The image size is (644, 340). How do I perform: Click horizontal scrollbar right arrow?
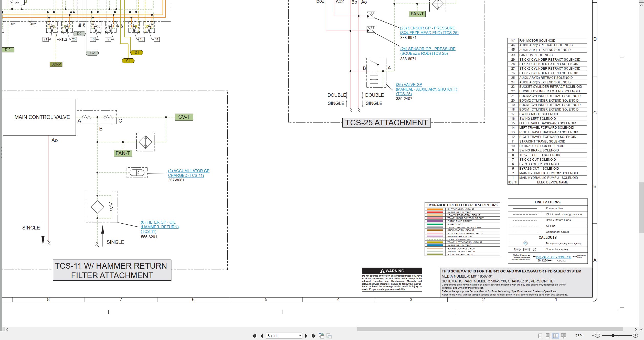pyautogui.click(x=636, y=329)
